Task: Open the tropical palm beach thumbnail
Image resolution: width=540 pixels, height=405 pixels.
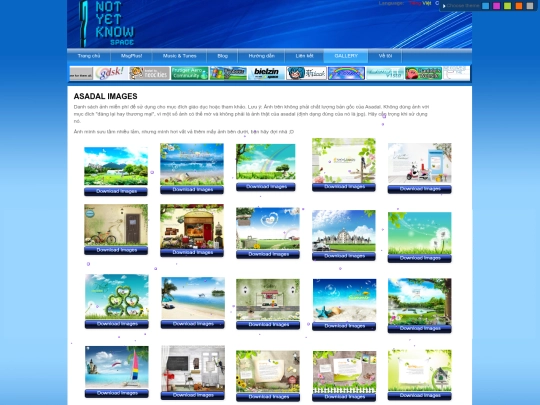Action: pos(193,298)
